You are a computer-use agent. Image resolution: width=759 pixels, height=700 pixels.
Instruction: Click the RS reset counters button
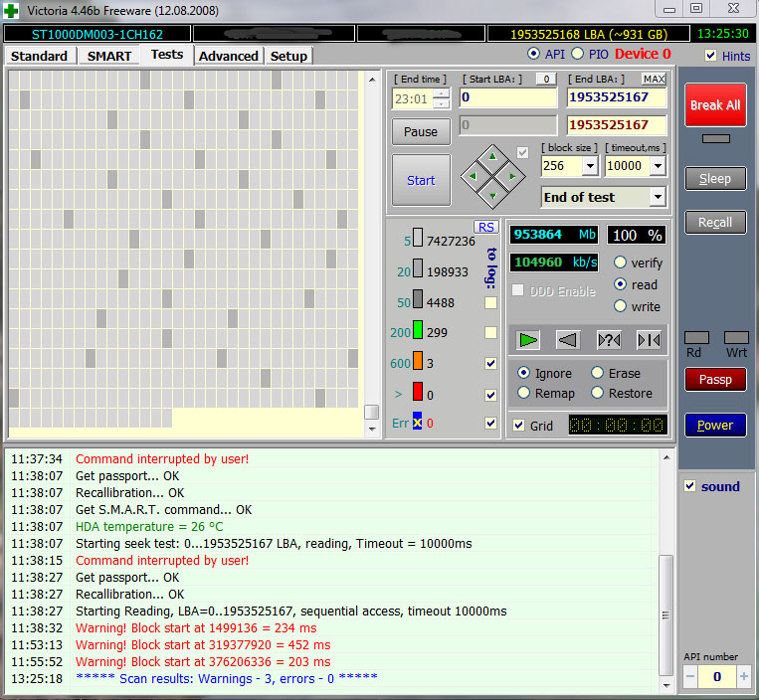coord(486,227)
